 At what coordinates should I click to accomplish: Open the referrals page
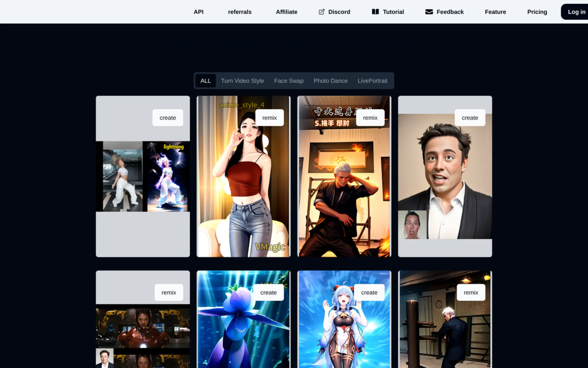239,12
